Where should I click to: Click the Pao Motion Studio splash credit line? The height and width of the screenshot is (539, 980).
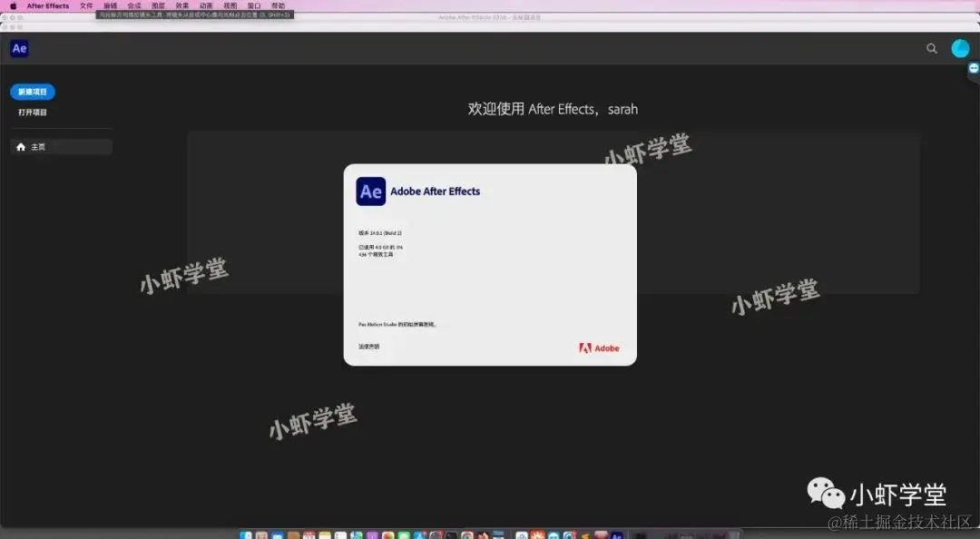(397, 325)
